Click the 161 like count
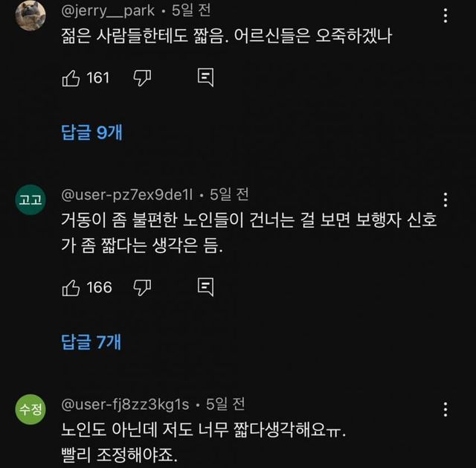Image resolution: width=476 pixels, height=468 pixels. (98, 77)
